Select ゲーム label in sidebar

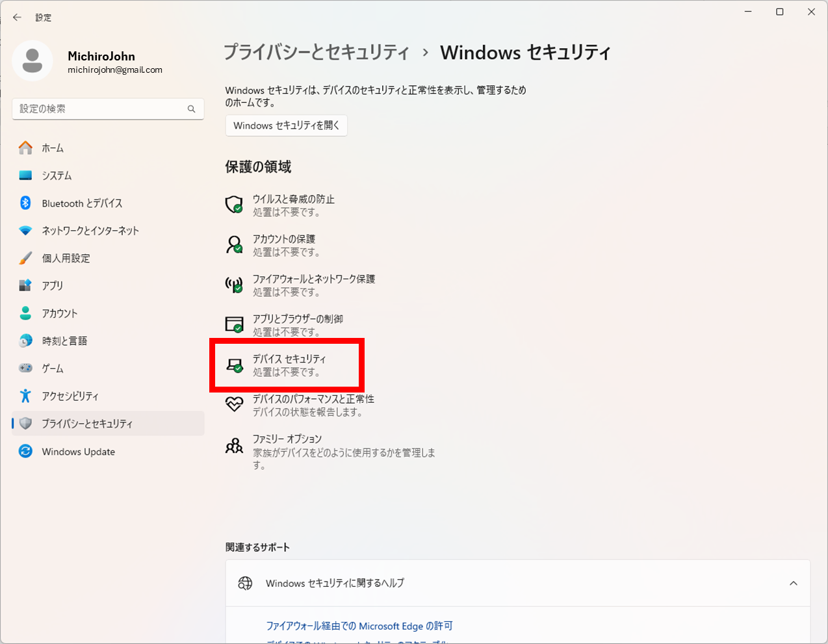(x=53, y=368)
